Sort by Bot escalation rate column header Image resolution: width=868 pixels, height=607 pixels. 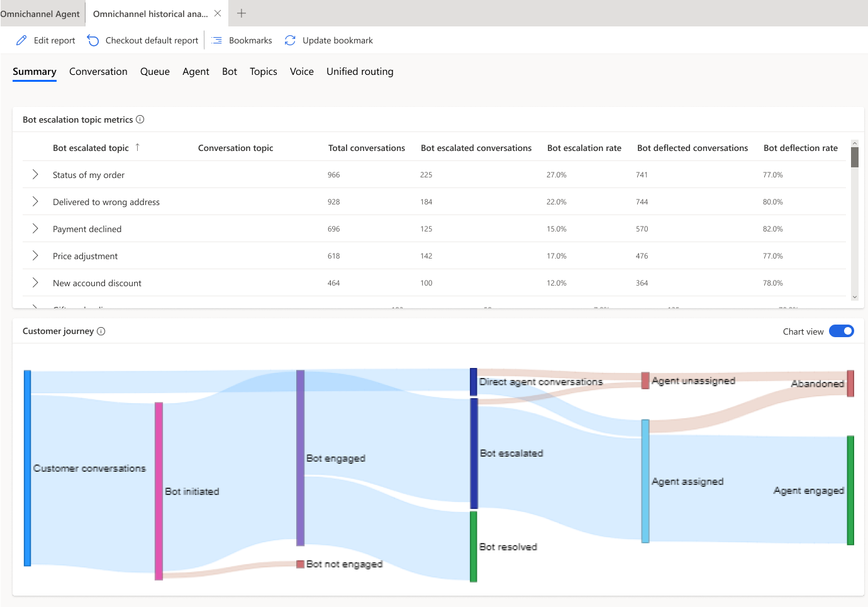pyautogui.click(x=584, y=148)
